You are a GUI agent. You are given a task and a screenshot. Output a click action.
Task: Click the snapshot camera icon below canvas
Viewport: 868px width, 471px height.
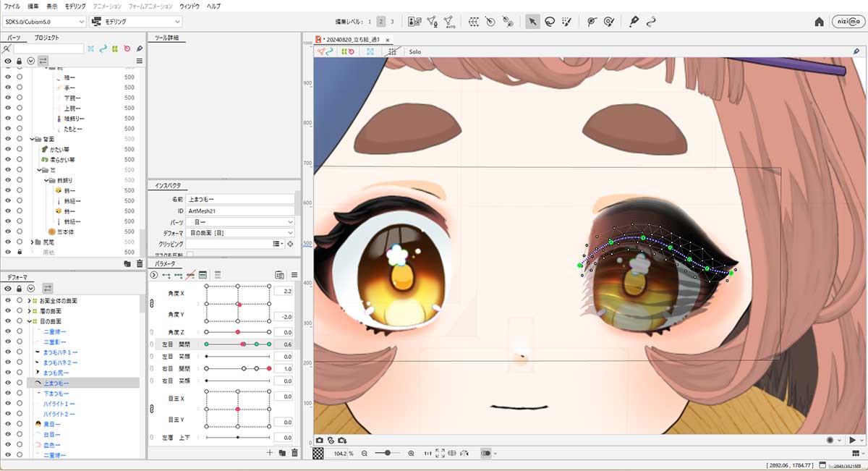coord(320,440)
